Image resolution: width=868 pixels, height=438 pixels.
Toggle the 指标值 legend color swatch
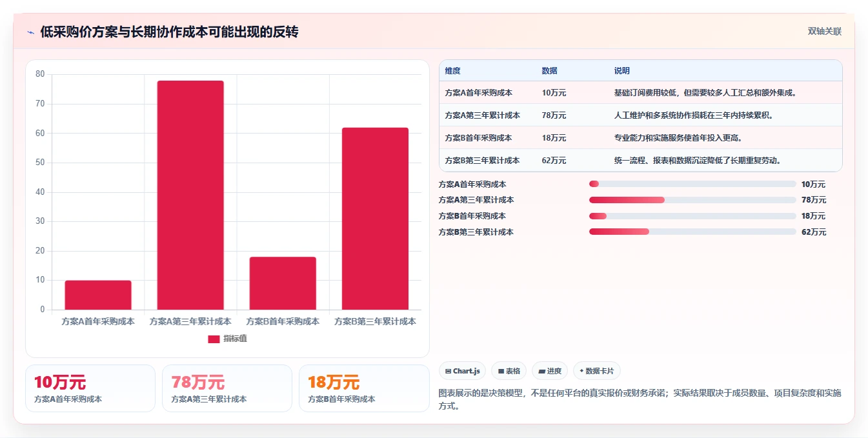214,339
